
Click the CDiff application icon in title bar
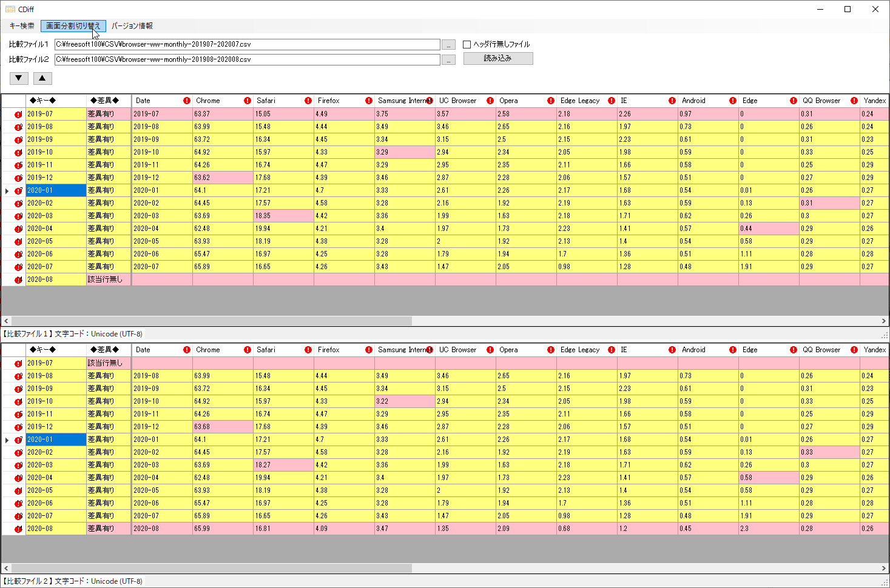click(x=10, y=9)
